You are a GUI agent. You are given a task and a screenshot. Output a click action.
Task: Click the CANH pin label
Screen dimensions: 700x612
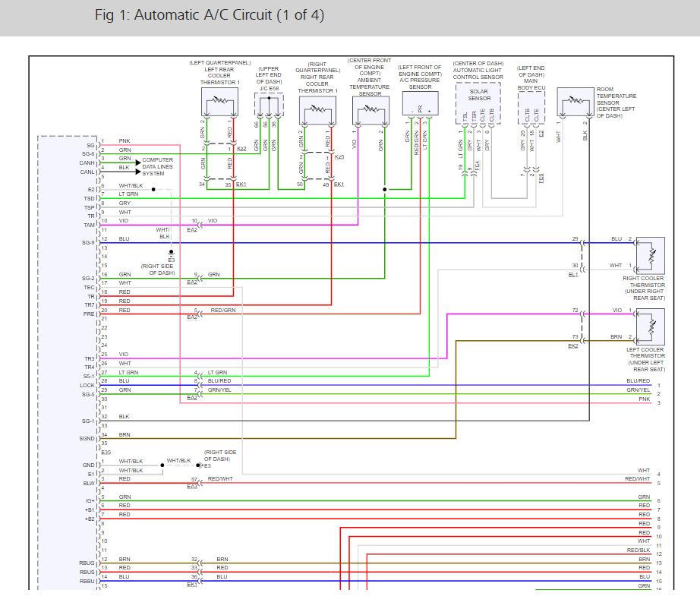tap(87, 162)
